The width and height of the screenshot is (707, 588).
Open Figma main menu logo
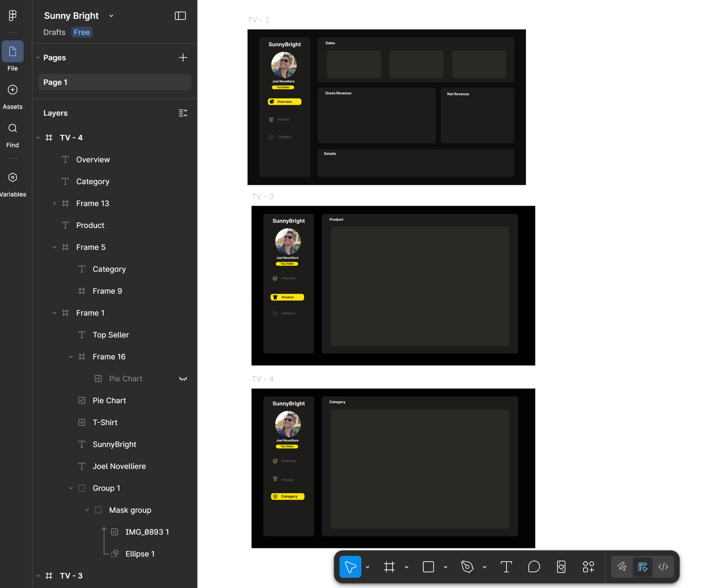tap(13, 15)
